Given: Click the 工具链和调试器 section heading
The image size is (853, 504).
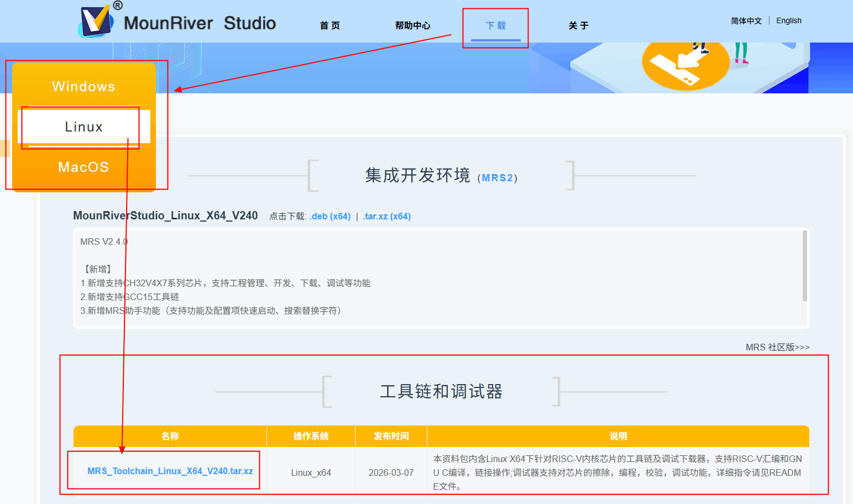Looking at the screenshot, I should coord(441,391).
